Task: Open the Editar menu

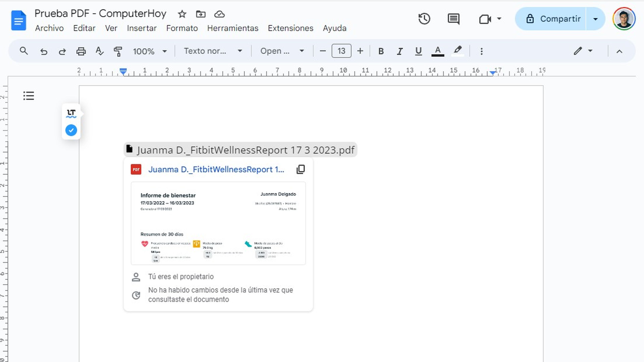Action: [x=84, y=28]
